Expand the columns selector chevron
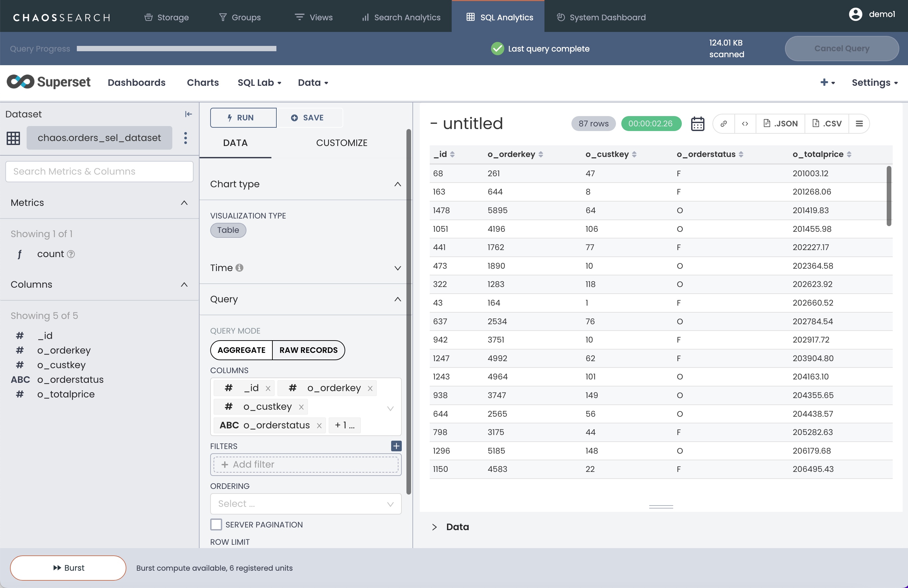This screenshot has height=588, width=908. click(390, 408)
